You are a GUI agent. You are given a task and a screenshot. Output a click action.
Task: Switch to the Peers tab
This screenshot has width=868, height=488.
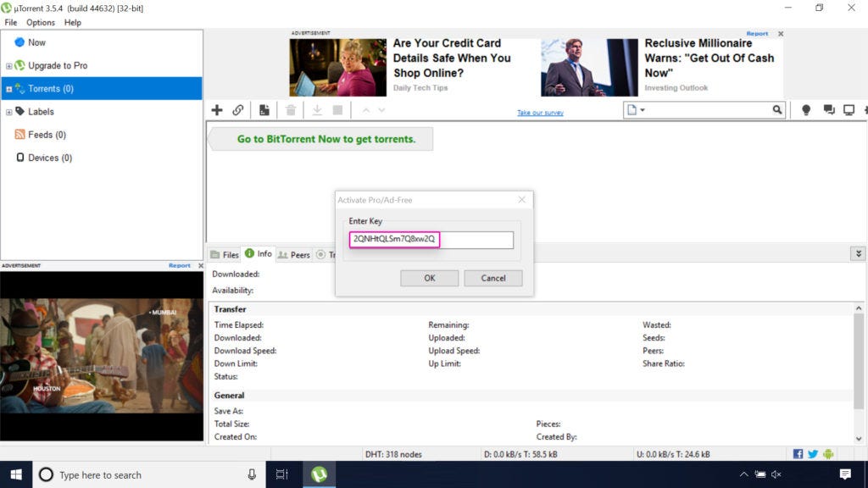pos(294,254)
